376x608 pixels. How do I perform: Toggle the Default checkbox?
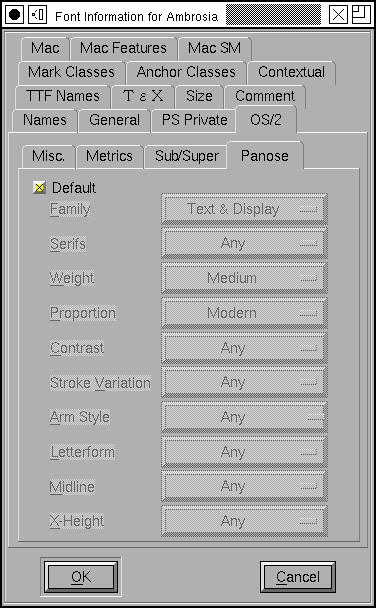[x=39, y=188]
